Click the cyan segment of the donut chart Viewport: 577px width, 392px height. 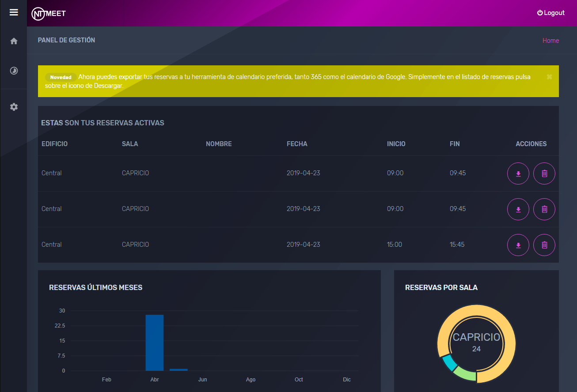pos(450,363)
